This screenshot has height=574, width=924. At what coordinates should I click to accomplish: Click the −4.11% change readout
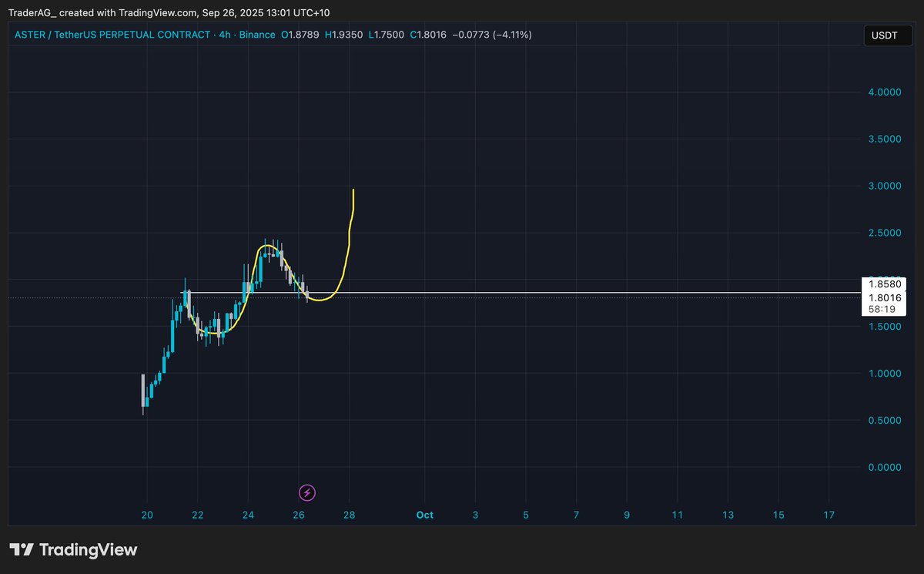coord(511,35)
